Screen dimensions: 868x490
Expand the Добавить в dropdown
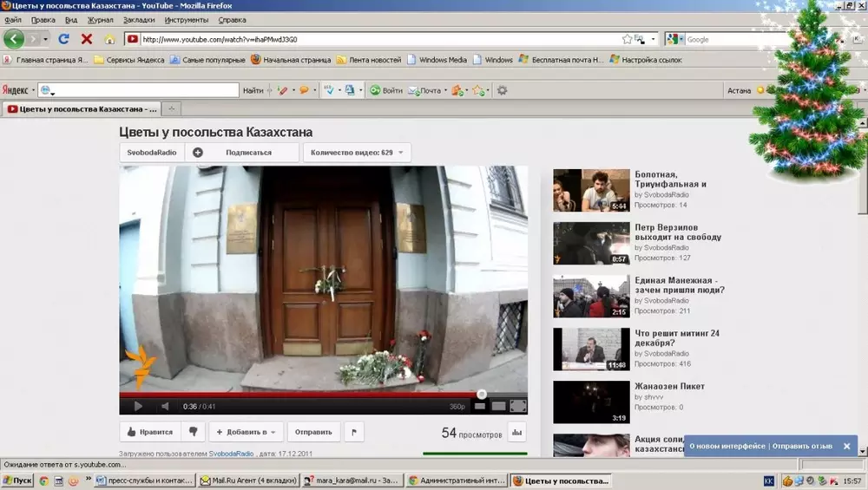click(x=247, y=431)
